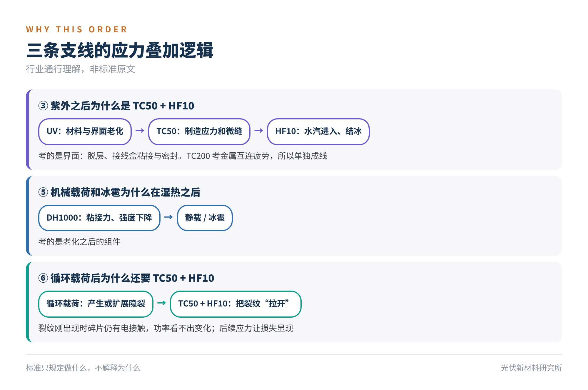Select the title 三条支线的应力叠加逻辑
The width and height of the screenshot is (588, 390).
point(120,50)
